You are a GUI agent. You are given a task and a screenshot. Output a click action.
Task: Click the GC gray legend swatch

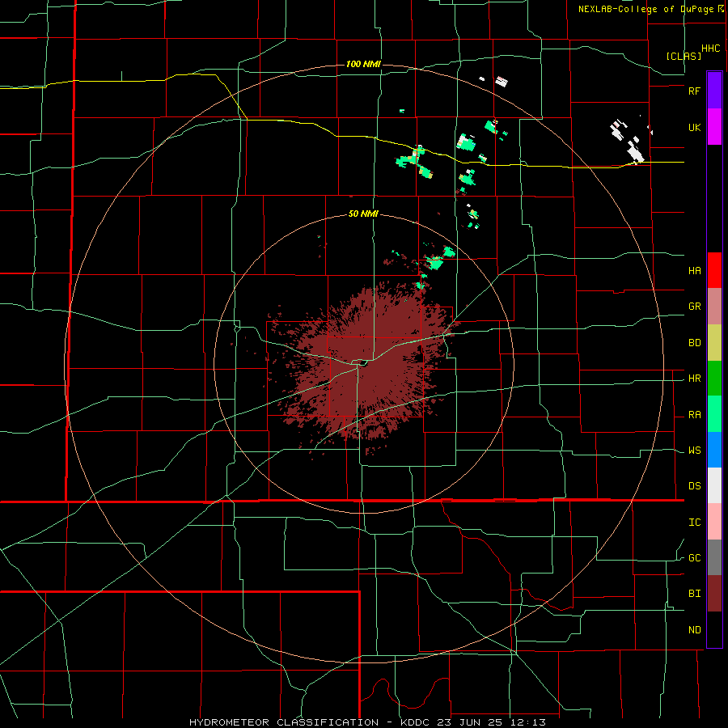[714, 557]
